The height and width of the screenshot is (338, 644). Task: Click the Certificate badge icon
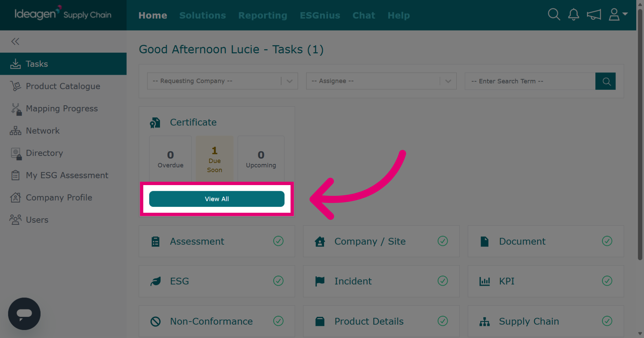coord(155,123)
